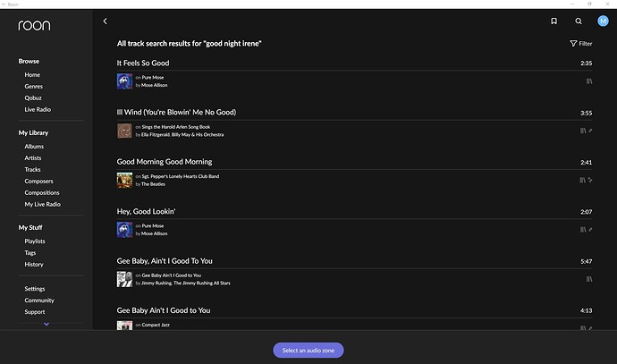
Task: Click library icon on Ill Wind track row
Action: [x=583, y=131]
